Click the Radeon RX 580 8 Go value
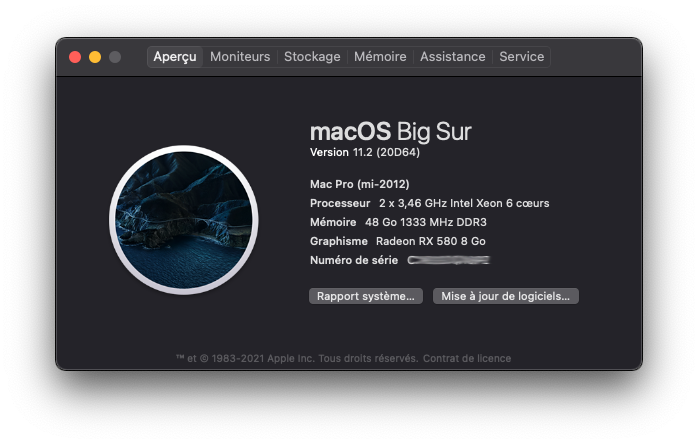698x444 pixels. (x=430, y=241)
